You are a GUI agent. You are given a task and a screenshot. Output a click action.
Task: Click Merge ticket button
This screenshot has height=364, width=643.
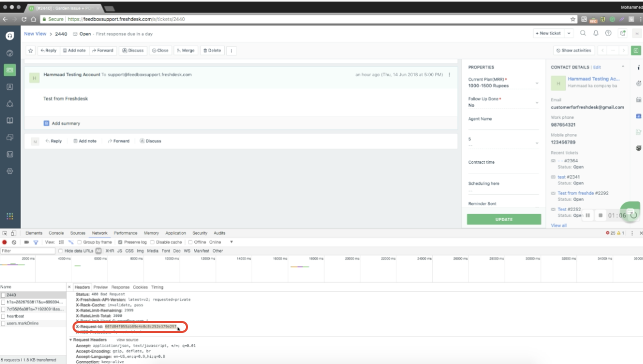pyautogui.click(x=185, y=50)
